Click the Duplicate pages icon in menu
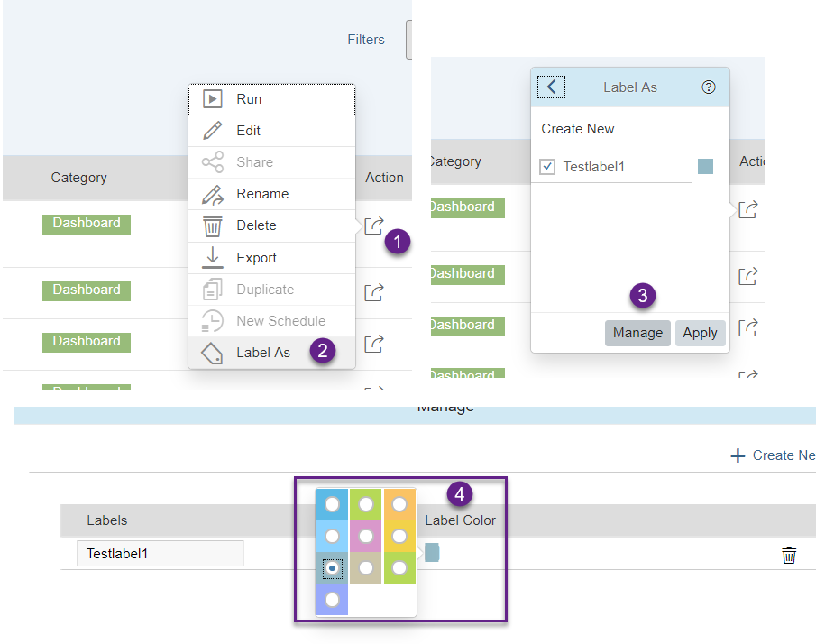 tap(212, 290)
